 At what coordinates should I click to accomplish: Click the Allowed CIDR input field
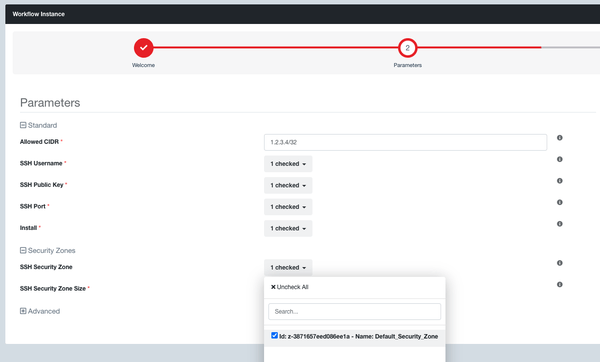(x=405, y=142)
